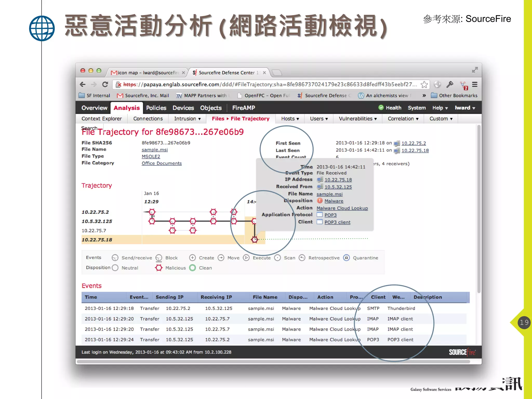
Task: Click the host icon beside First Seen 10.22.75.2
Action: click(397, 143)
